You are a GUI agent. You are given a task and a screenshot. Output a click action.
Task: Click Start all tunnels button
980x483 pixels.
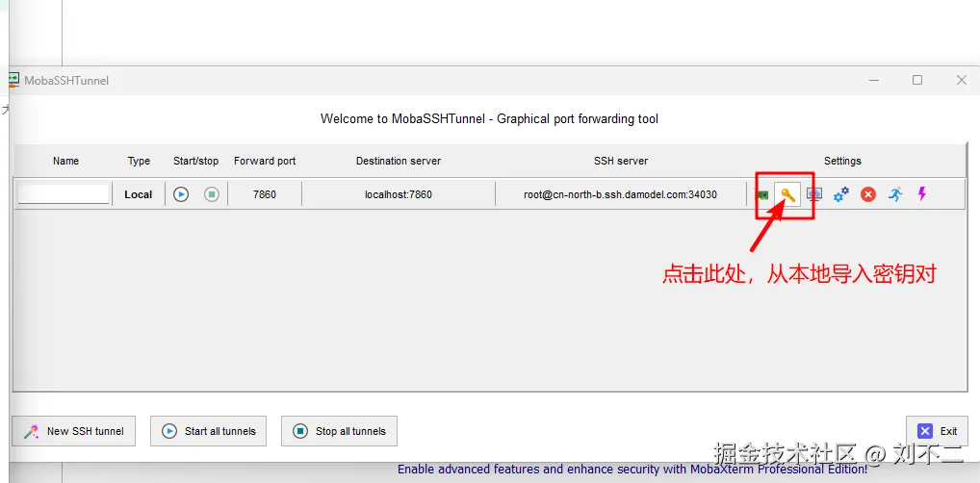[208, 431]
